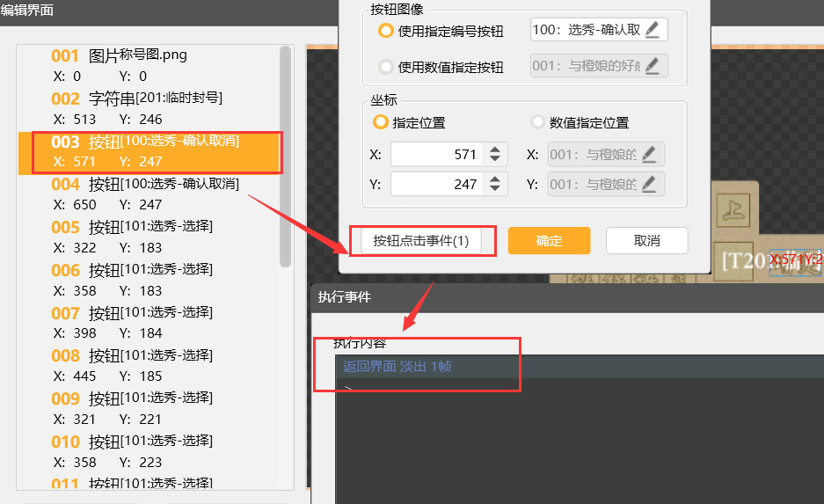Click pencil icon beside 使用数值指定按钮 field
Image resolution: width=824 pixels, height=504 pixels.
pos(652,66)
